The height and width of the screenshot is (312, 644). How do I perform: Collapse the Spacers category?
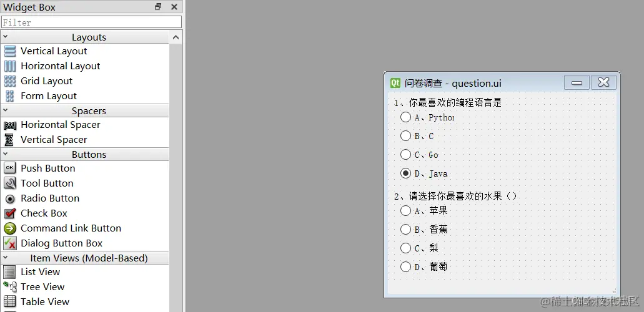pyautogui.click(x=6, y=110)
